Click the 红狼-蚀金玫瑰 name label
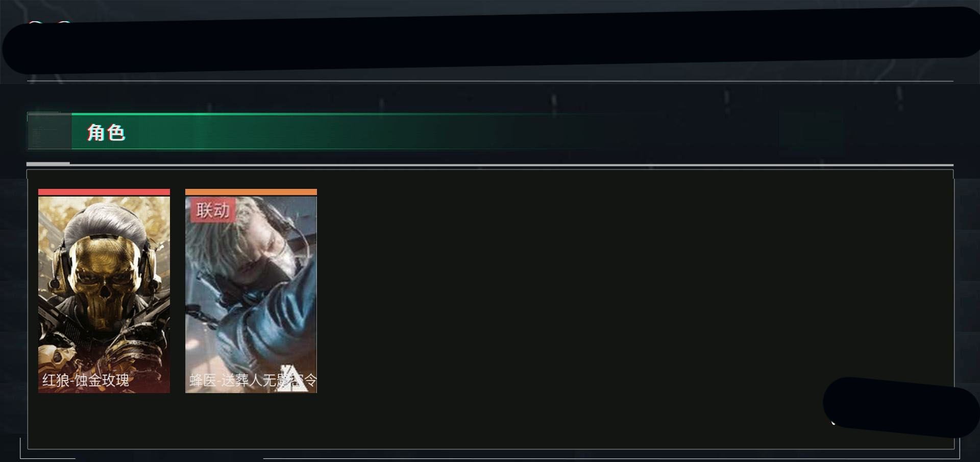Image resolution: width=980 pixels, height=462 pixels. pyautogui.click(x=86, y=380)
